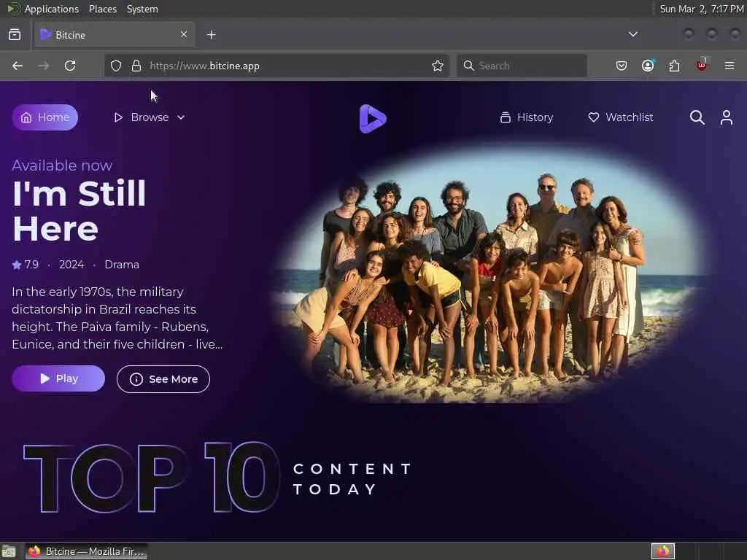Open the extensions puzzle icon

pyautogui.click(x=674, y=66)
